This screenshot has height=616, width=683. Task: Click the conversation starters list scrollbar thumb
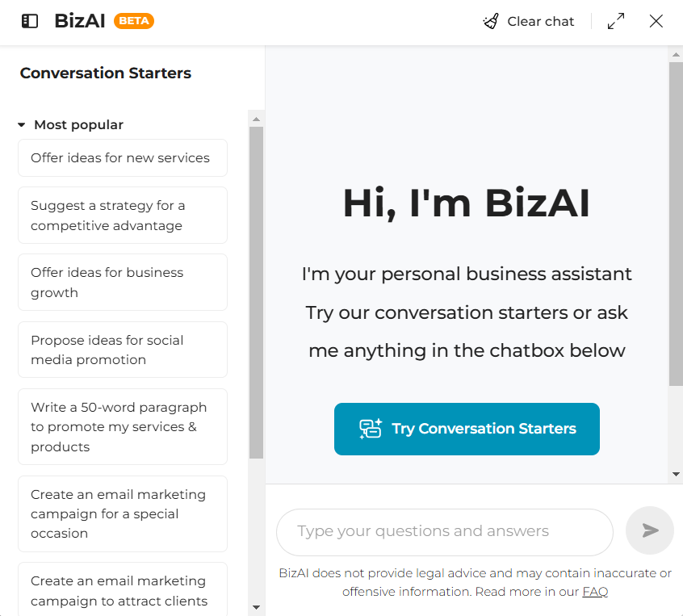[x=256, y=293]
